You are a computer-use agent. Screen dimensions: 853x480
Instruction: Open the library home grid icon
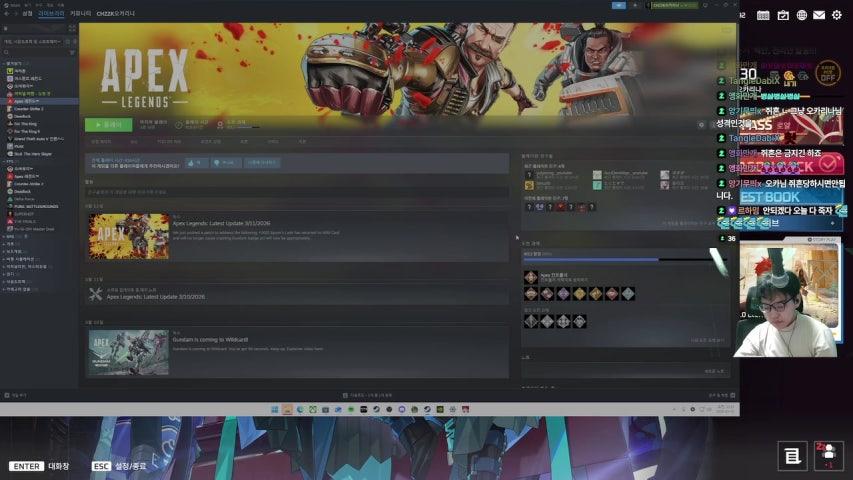[x=72, y=28]
